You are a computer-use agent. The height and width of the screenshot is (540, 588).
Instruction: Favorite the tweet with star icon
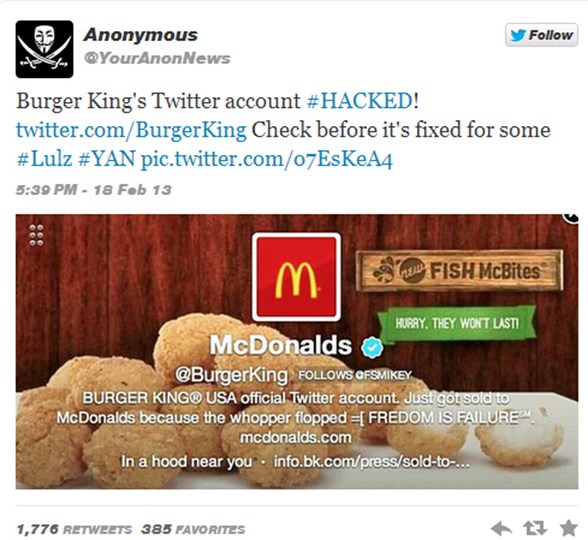(x=568, y=528)
